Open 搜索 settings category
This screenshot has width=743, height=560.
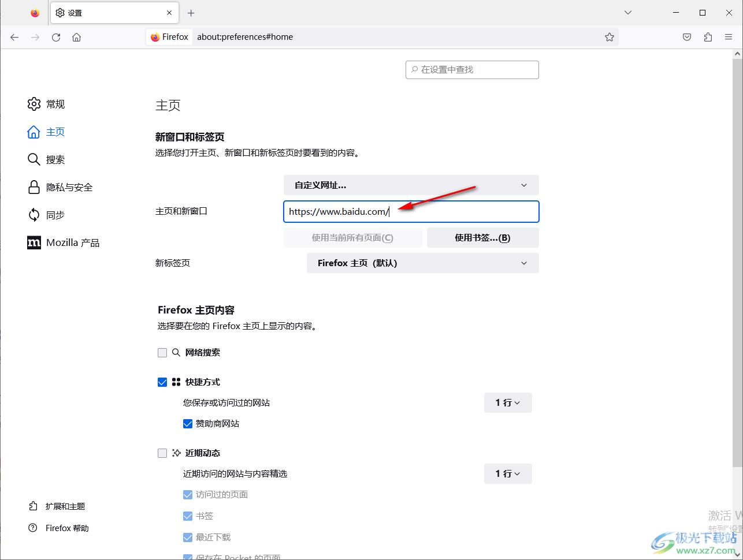[46, 159]
